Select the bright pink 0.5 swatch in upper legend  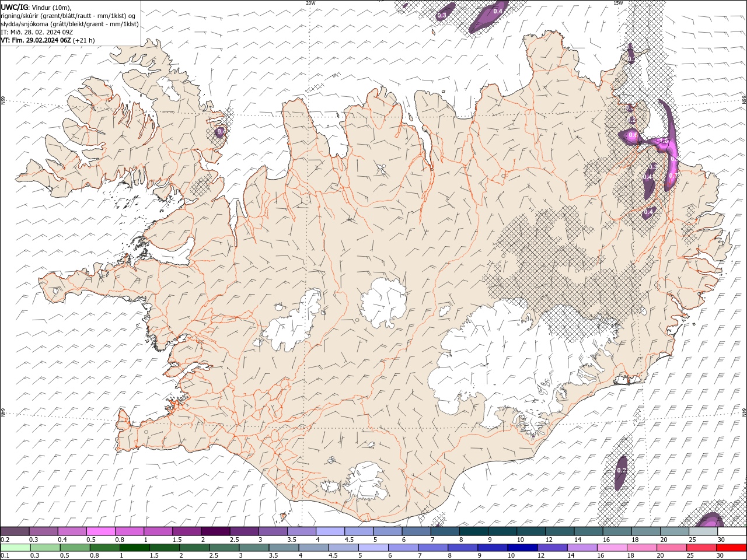pyautogui.click(x=100, y=531)
